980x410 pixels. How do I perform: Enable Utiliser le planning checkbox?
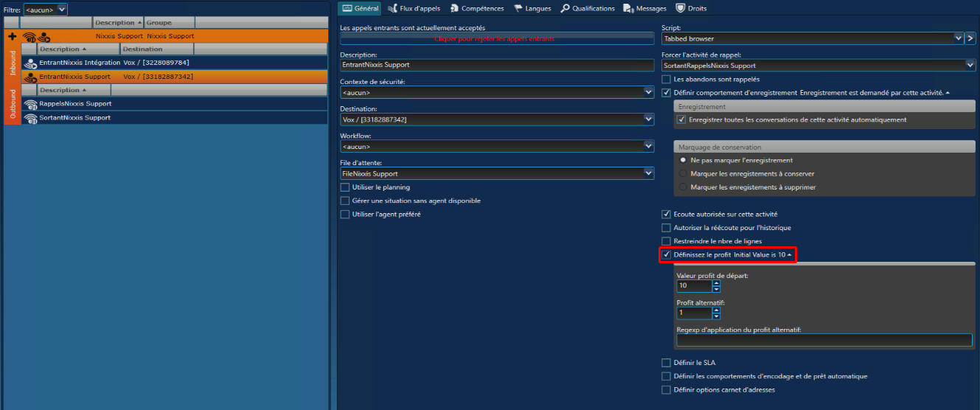pyautogui.click(x=345, y=187)
